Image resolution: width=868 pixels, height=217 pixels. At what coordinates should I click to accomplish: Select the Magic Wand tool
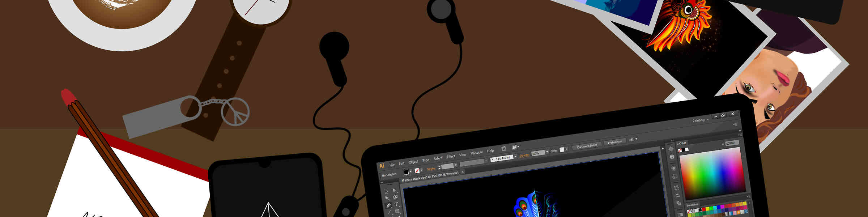coord(387,198)
